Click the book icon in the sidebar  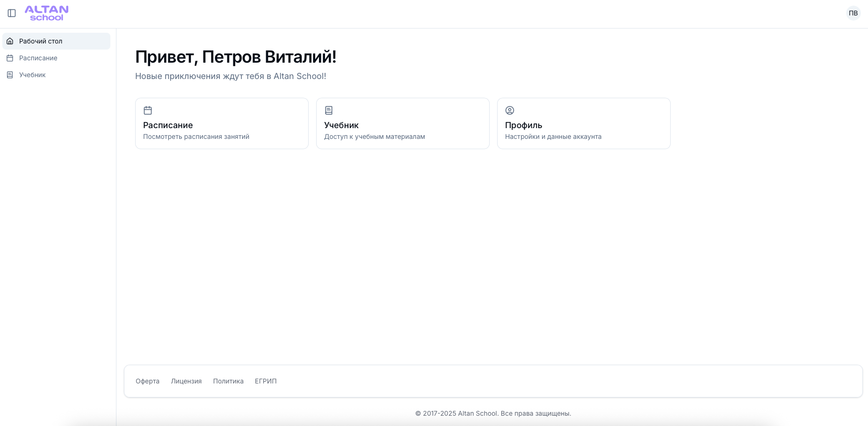point(10,75)
